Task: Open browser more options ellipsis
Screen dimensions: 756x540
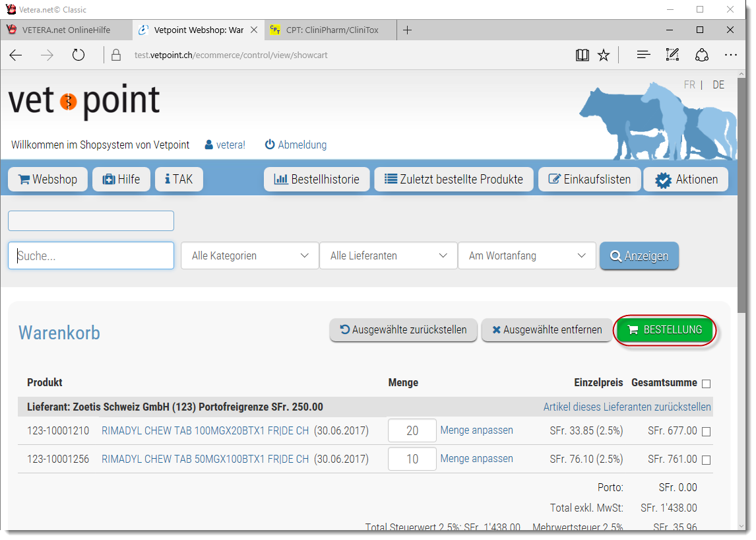Action: tap(730, 55)
